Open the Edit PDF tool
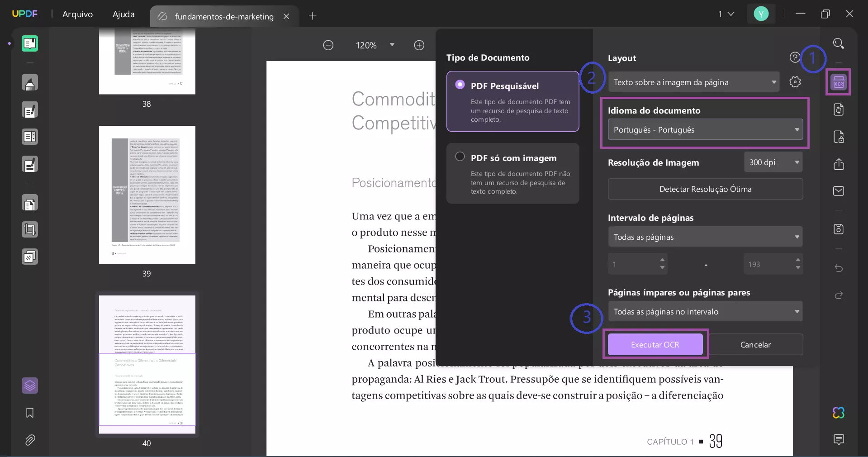 pos(30,110)
